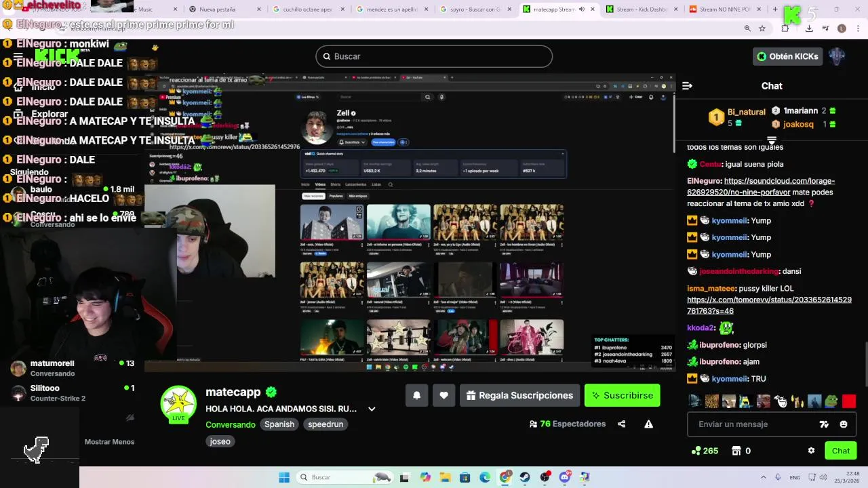This screenshot has width=868, height=488.
Task: Select the troll face quick emote
Action: 781,401
